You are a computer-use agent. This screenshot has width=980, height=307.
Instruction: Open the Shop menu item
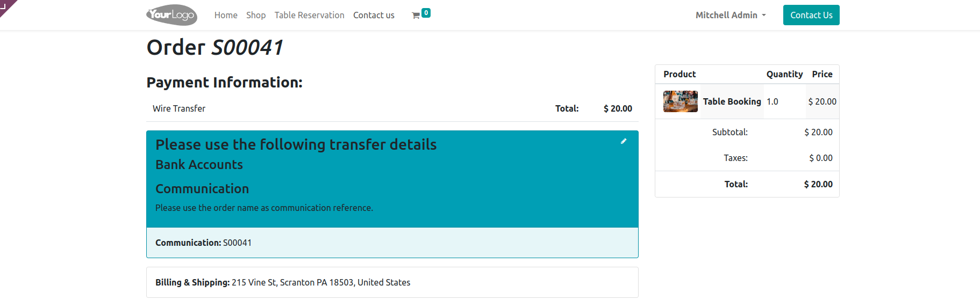pos(256,15)
